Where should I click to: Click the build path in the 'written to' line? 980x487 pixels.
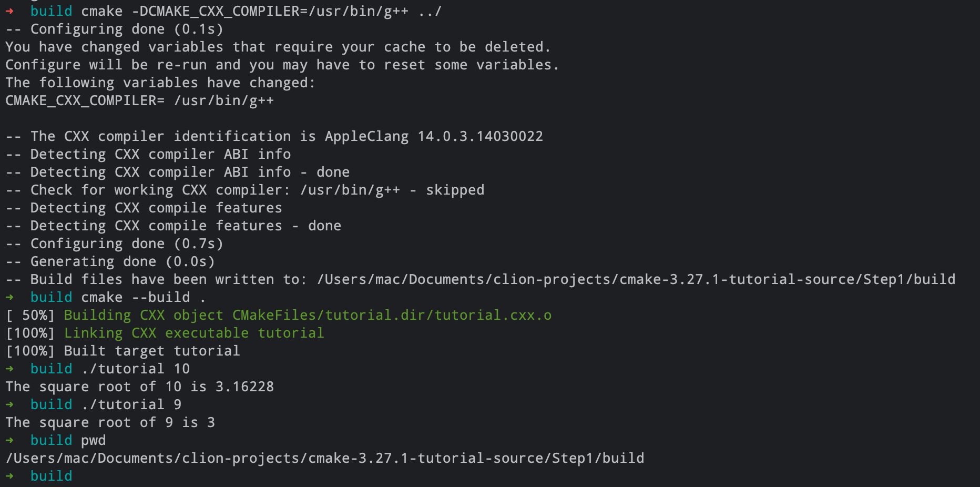(x=636, y=279)
